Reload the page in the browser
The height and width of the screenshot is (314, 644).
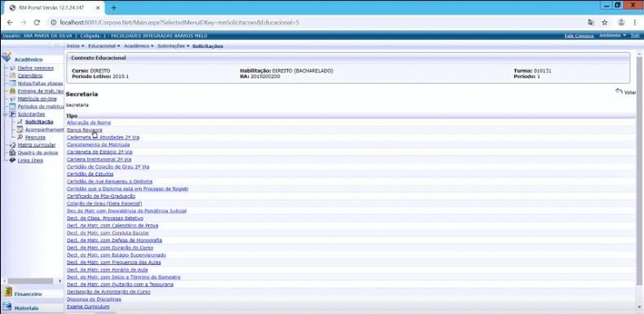click(x=37, y=22)
